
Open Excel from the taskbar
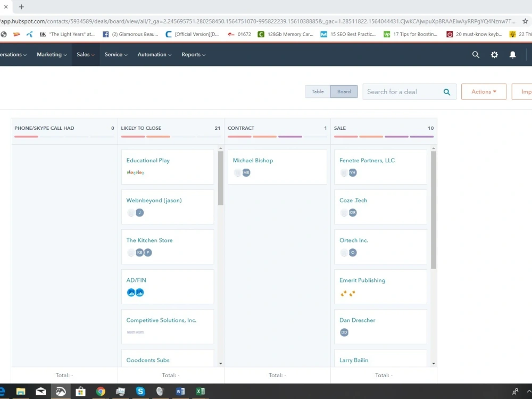(x=200, y=392)
